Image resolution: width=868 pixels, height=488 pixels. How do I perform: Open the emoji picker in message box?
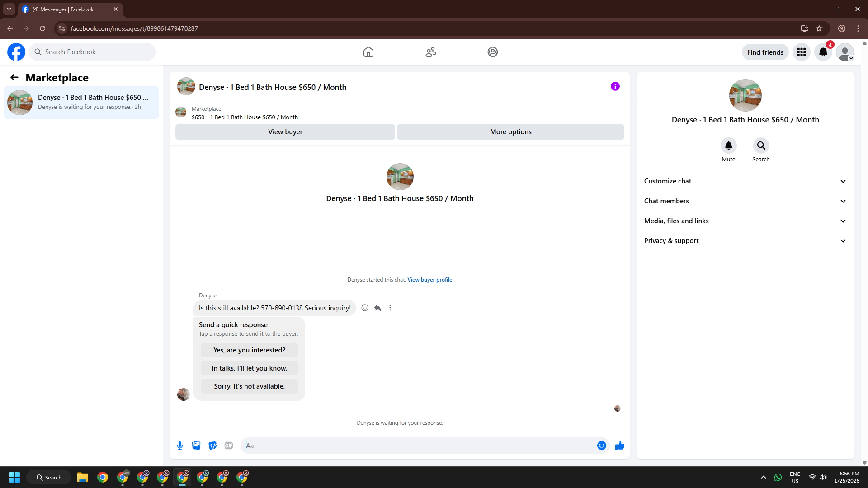coord(602,446)
